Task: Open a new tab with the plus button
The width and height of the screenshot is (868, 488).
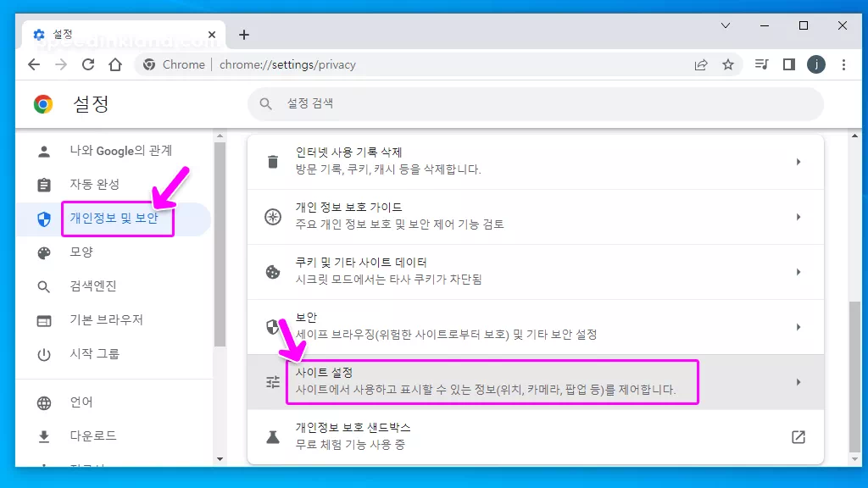Action: pyautogui.click(x=243, y=35)
